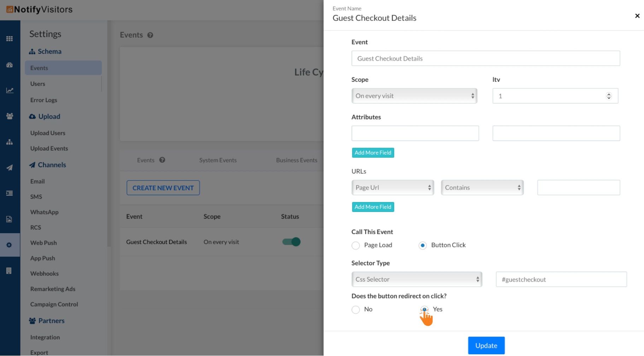Open Error Logs in settings menu
Screen dimensions: 644x356
pyautogui.click(x=44, y=100)
